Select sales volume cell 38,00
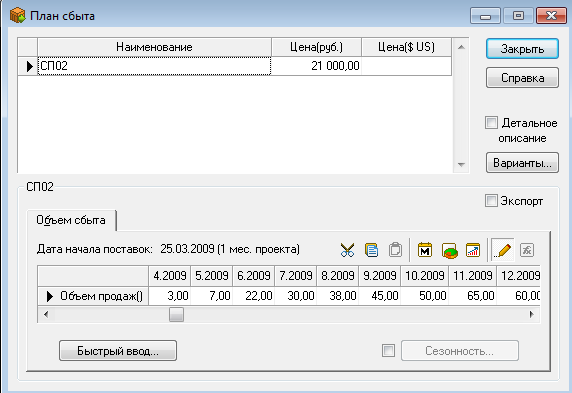The image size is (572, 393). (337, 296)
